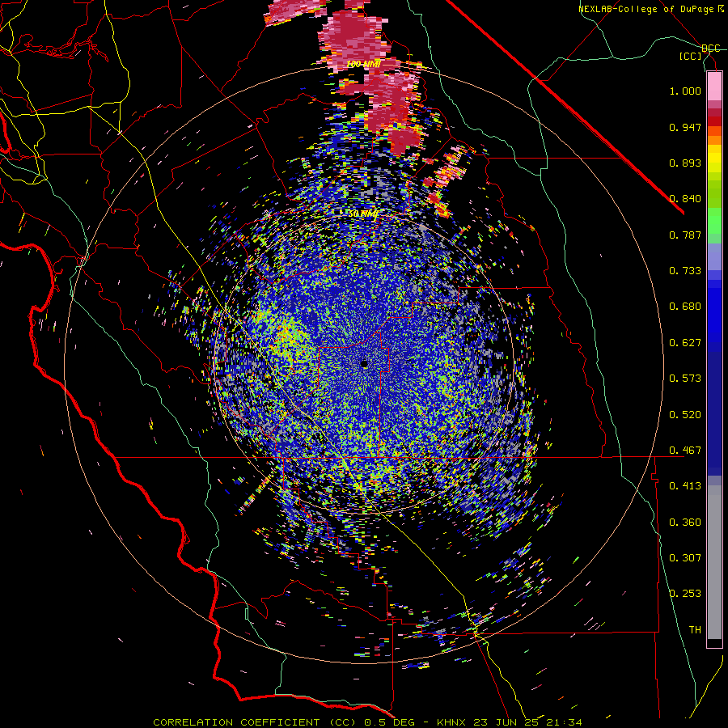
Task: Click the KHNX radar site center dot
Action: tap(365, 363)
